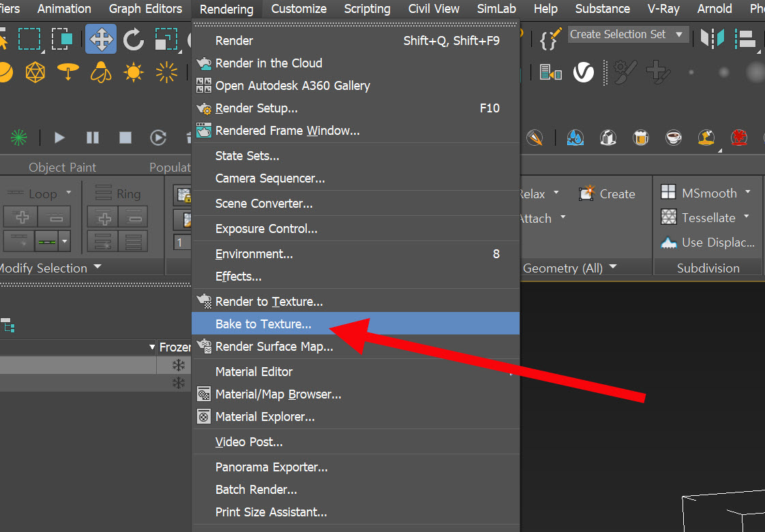Switch to the Object Paint tab
Viewport: 765px width, 532px height.
pos(63,168)
